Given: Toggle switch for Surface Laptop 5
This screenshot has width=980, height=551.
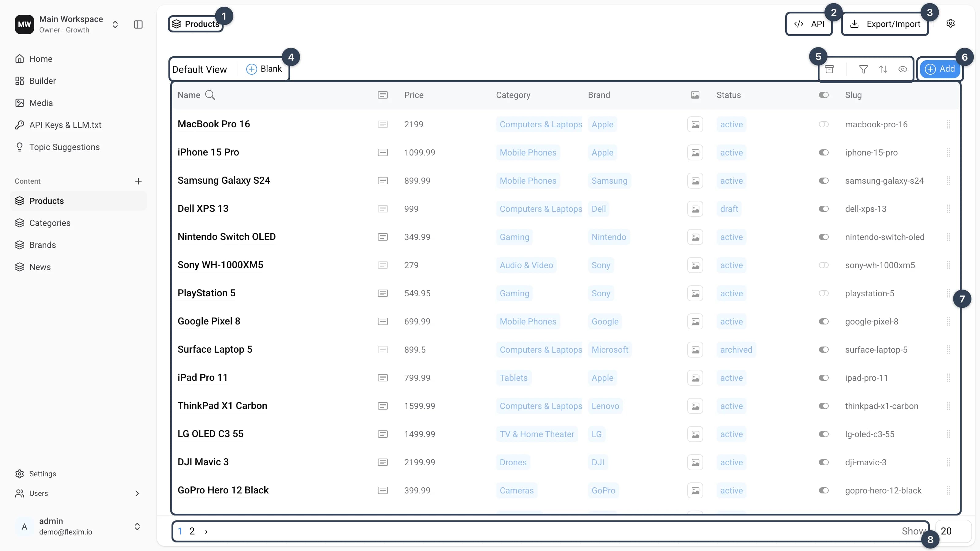Looking at the screenshot, I should [x=824, y=350].
